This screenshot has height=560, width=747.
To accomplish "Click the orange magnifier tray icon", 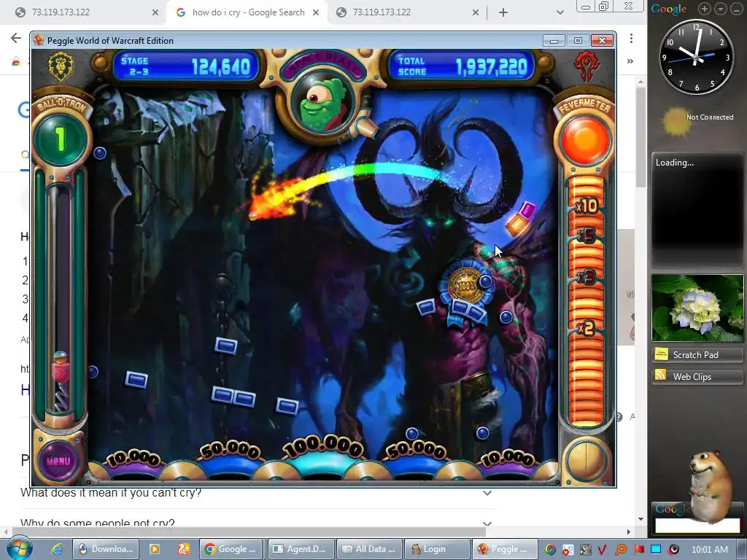I will [621, 550].
